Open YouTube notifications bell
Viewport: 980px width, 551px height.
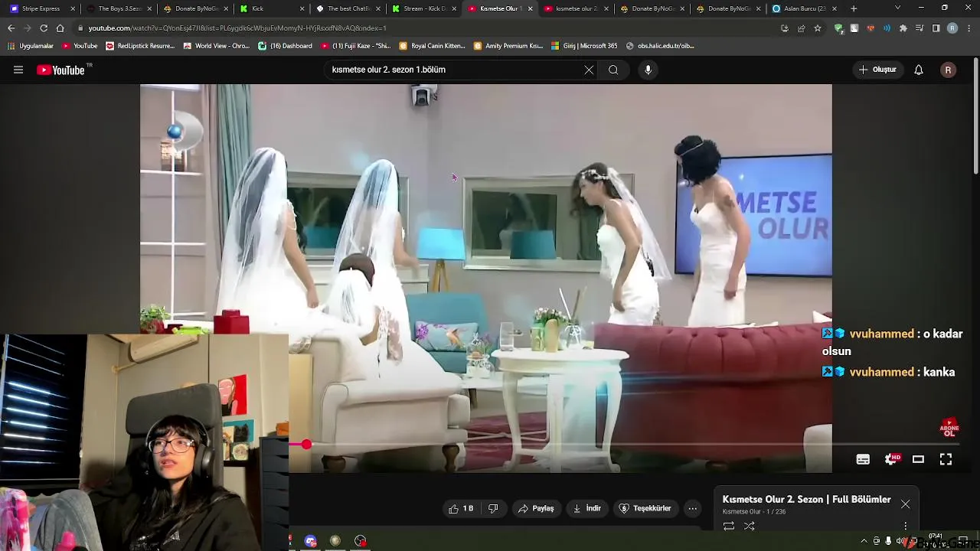pyautogui.click(x=919, y=70)
